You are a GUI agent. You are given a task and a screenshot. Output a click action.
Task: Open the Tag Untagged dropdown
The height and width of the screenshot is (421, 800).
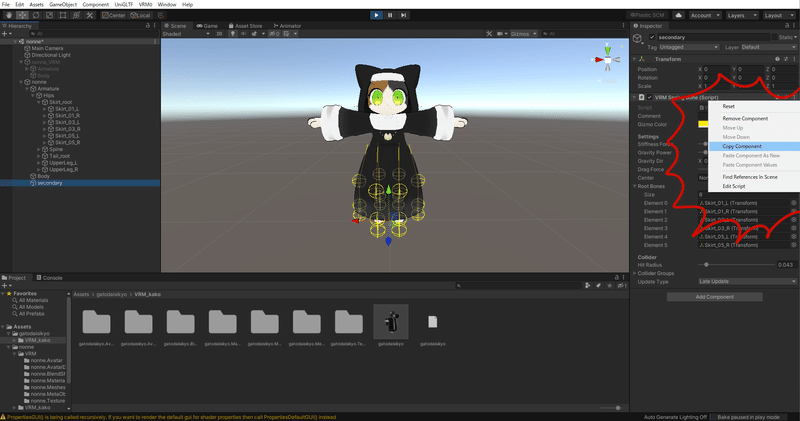click(x=689, y=47)
